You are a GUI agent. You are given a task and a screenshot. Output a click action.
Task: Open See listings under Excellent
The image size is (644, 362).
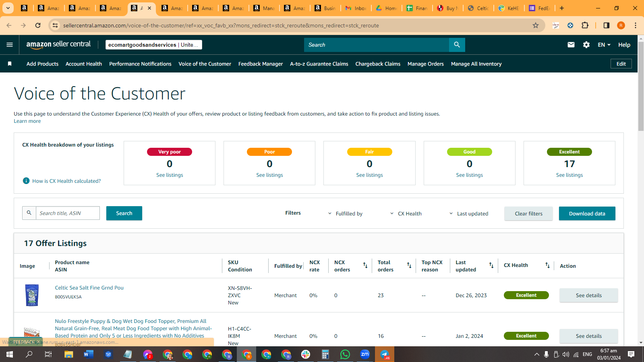(x=569, y=175)
